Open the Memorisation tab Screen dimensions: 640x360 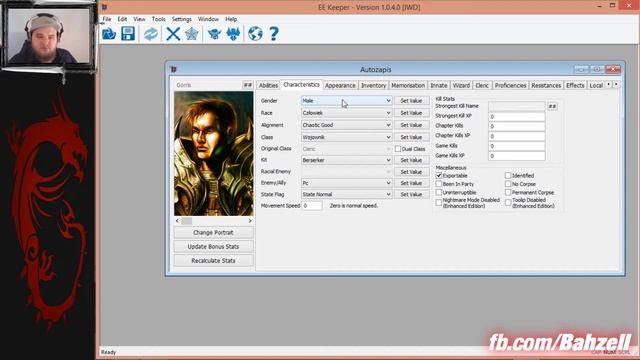[x=408, y=85]
